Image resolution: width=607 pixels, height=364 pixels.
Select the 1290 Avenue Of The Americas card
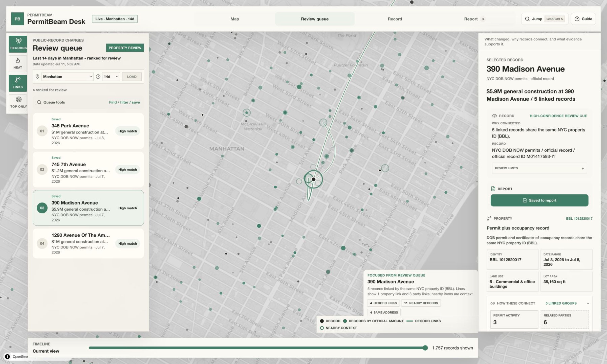(x=88, y=243)
